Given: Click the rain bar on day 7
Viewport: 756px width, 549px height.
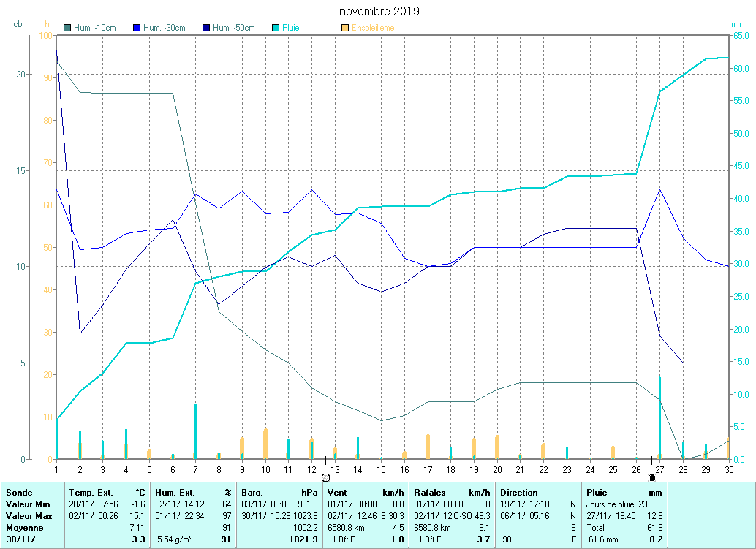Looking at the screenshot, I should click(195, 431).
